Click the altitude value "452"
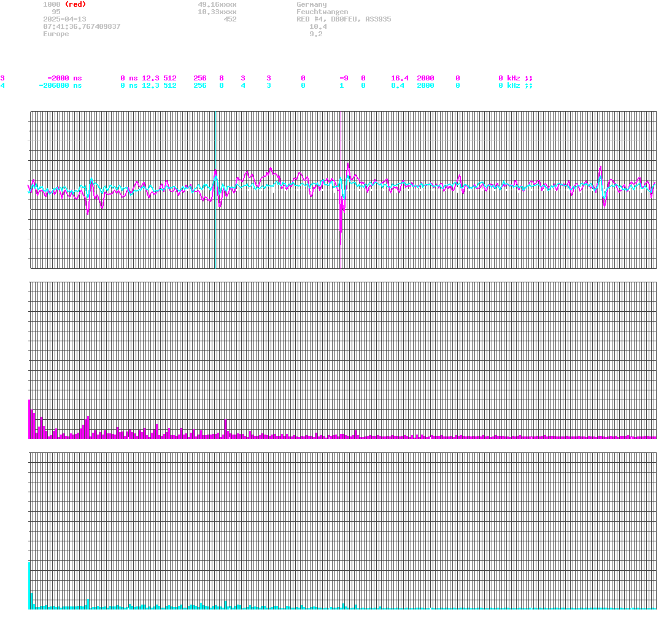This screenshot has width=672, height=623. 230,19
